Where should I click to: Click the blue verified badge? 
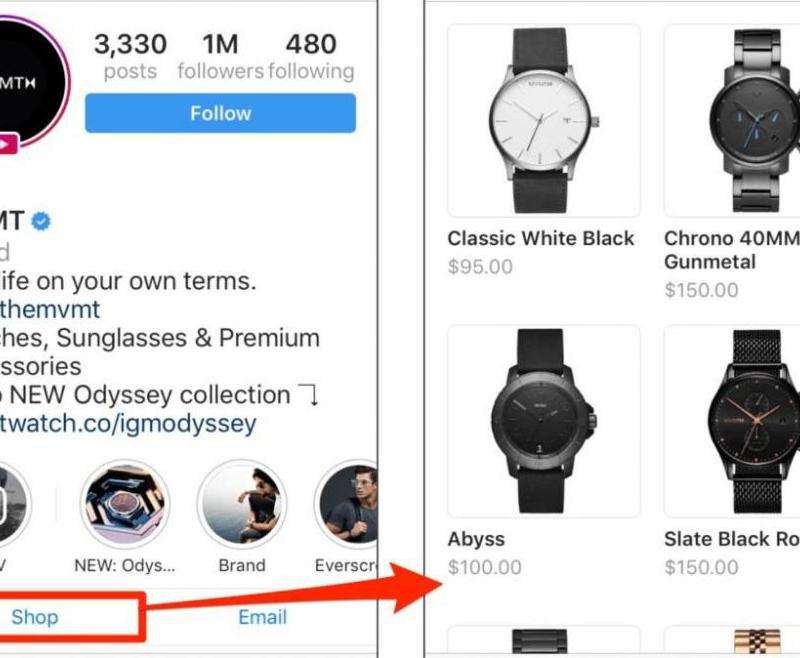41,221
